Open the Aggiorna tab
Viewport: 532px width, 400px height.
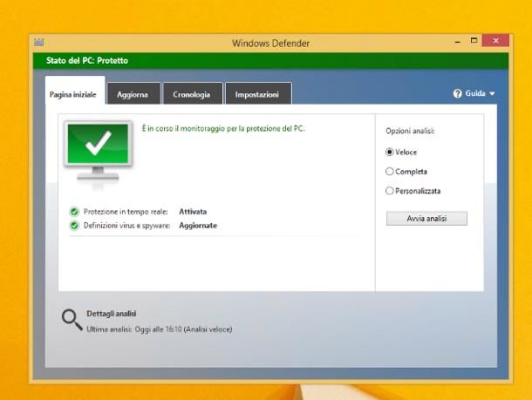[133, 94]
